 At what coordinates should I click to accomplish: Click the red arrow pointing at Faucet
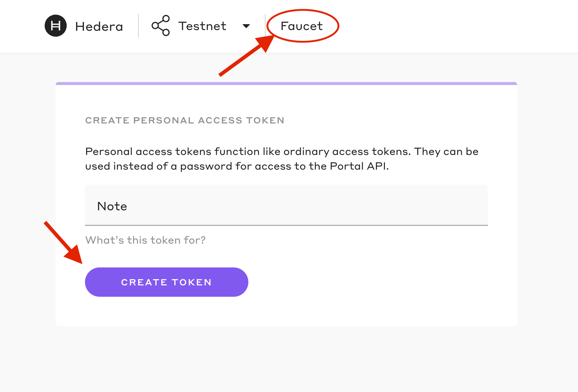tap(247, 55)
